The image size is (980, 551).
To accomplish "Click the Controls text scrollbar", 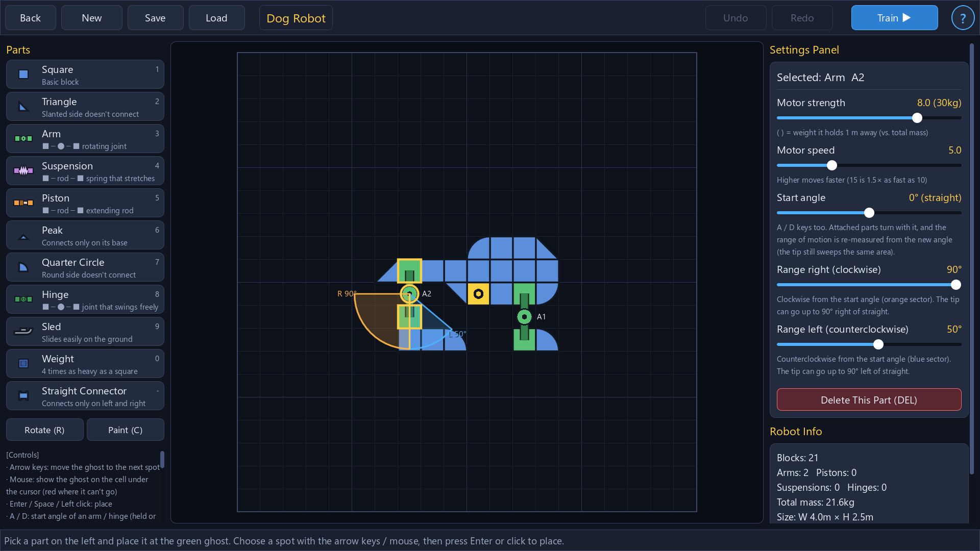I will (162, 459).
